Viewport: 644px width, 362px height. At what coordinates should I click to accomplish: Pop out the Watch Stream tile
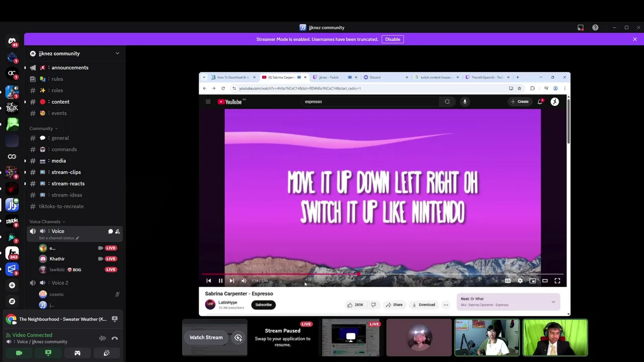tap(238, 338)
